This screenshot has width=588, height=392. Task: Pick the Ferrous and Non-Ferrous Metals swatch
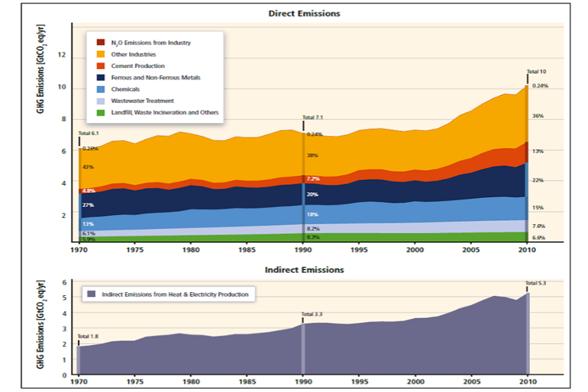100,78
